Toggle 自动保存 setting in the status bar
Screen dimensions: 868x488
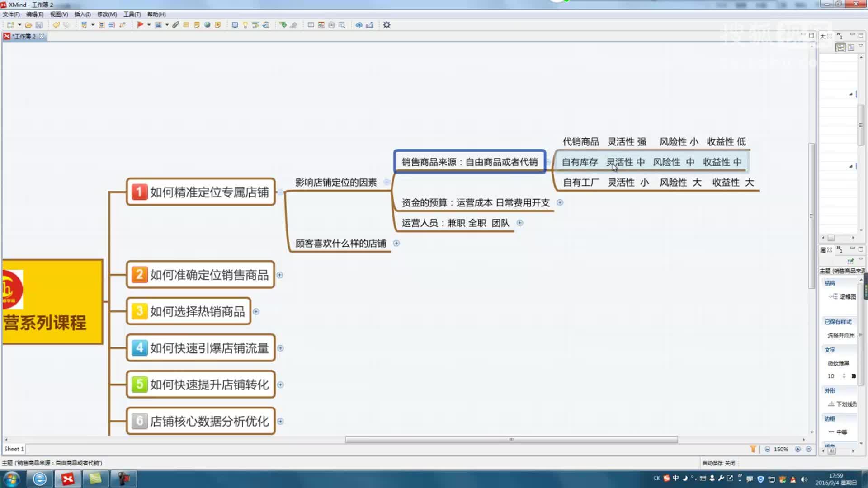tap(719, 463)
